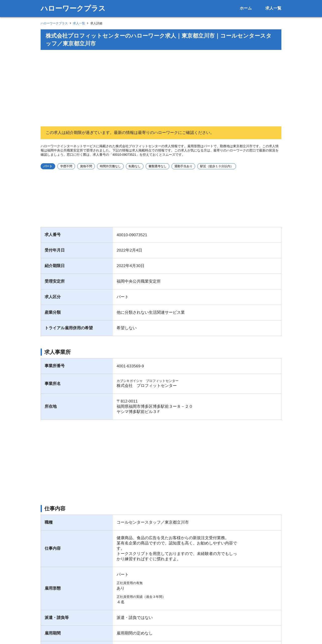
Task: Click the 事業所番号 row label
Action: point(55,366)
